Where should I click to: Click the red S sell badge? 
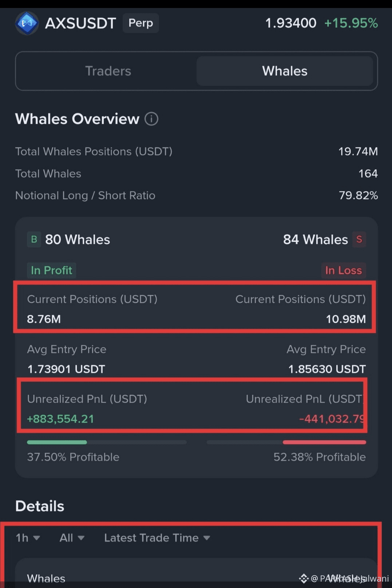[x=359, y=239]
